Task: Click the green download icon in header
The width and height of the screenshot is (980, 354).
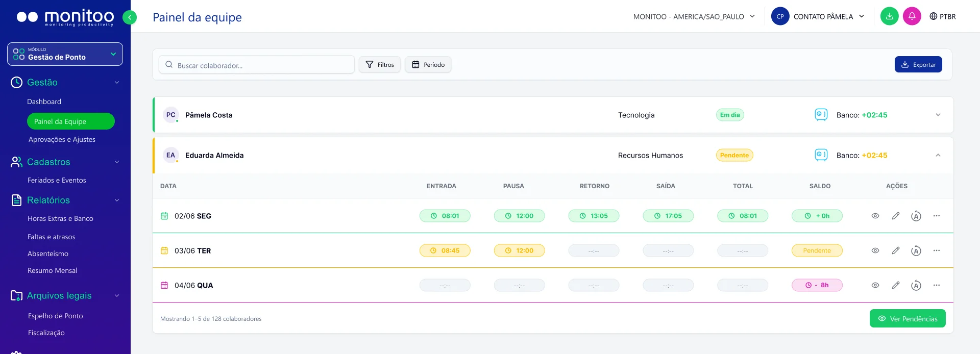Action: point(889,16)
